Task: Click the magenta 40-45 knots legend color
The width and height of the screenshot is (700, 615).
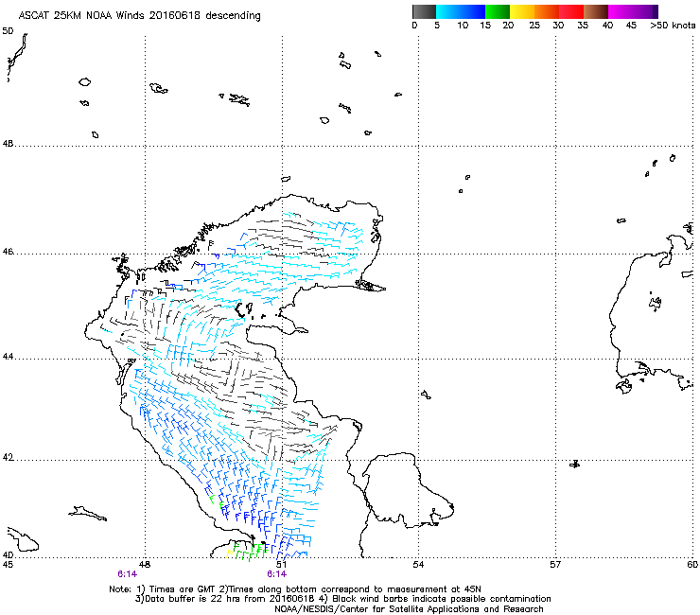Action: 621,11
